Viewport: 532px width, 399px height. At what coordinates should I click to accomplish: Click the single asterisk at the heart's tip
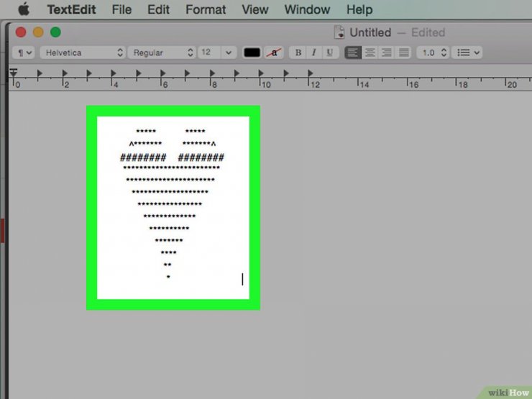168,277
